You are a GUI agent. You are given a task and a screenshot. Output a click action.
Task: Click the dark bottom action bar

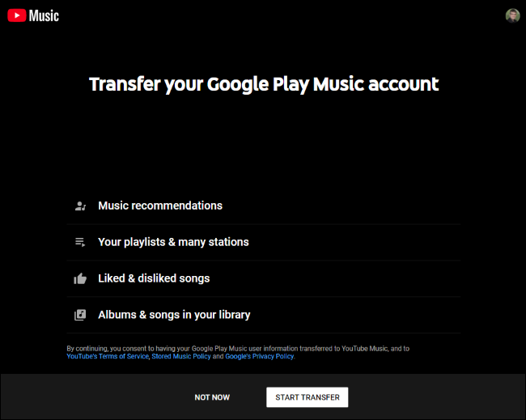(263, 397)
